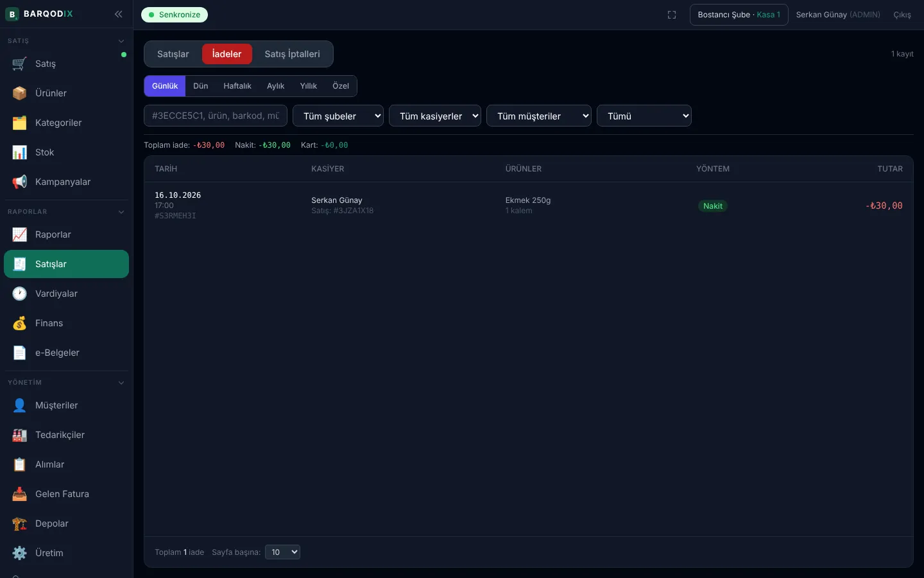Open refund row #S3RMEH3I
Viewport: 924px width, 578px height.
[529, 206]
